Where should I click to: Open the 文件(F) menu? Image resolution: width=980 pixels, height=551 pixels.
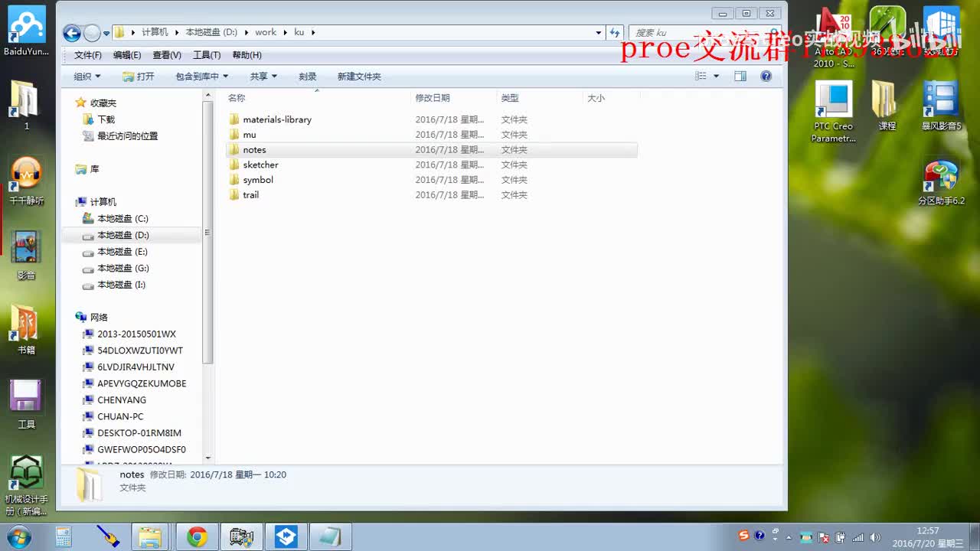pos(88,55)
